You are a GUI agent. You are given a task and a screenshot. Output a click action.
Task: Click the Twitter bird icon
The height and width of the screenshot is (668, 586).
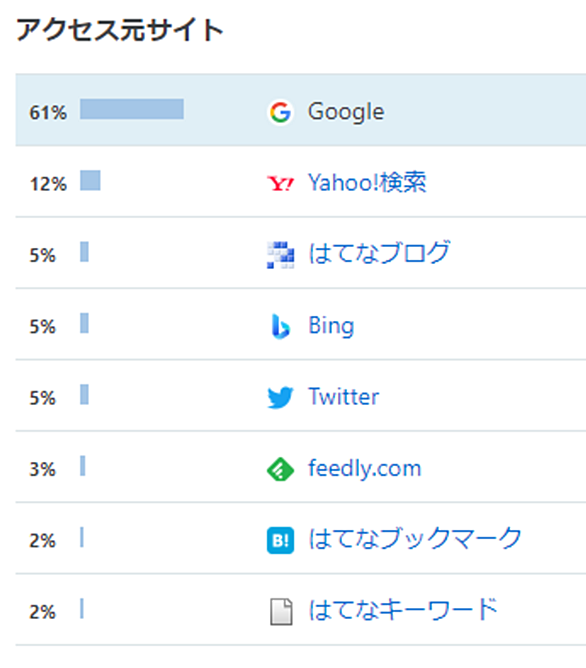pos(280,397)
